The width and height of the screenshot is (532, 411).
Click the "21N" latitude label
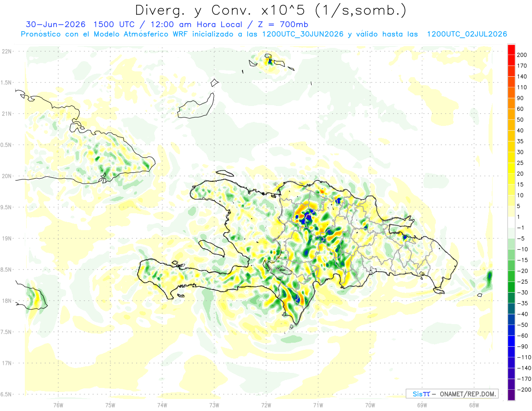[x=7, y=114]
